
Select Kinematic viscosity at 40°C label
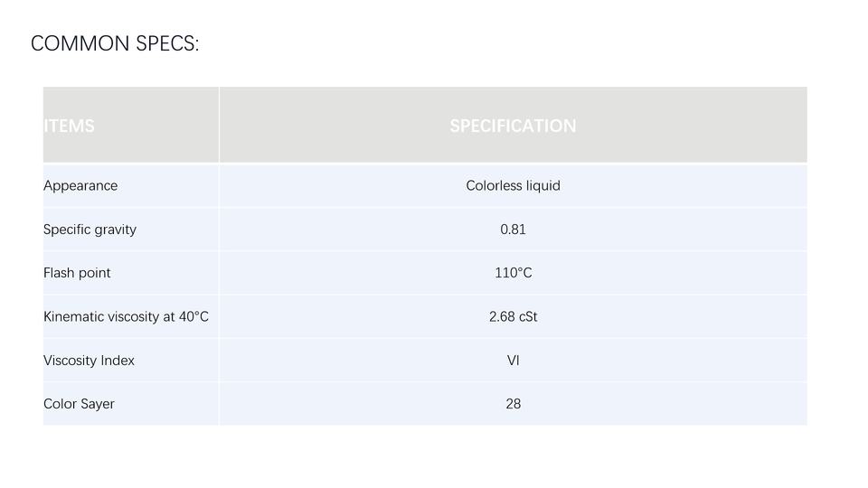click(x=127, y=316)
